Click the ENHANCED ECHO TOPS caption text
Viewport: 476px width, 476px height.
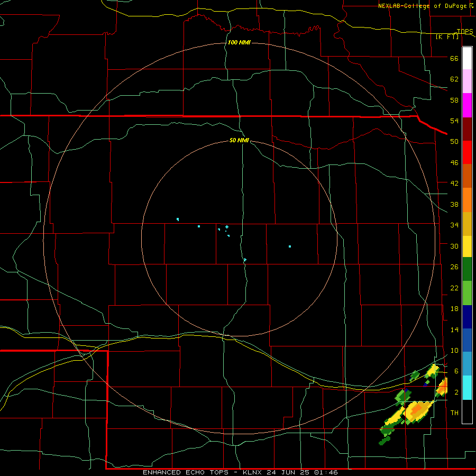[x=186, y=472]
